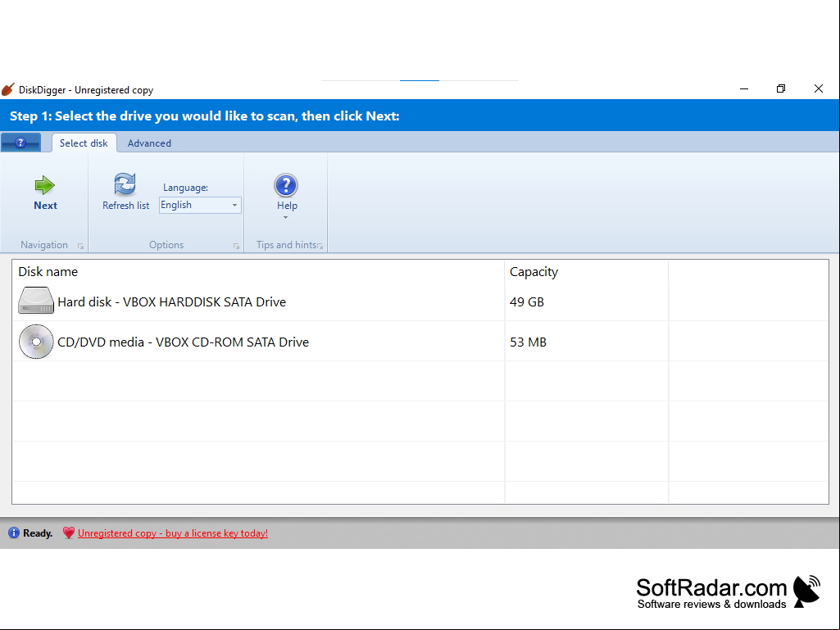Click the Refresh list label

point(126,205)
